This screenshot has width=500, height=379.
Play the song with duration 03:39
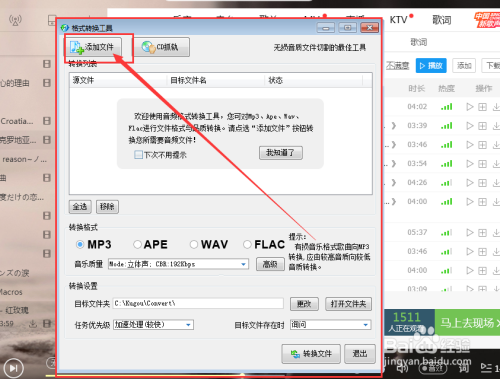pos(470,126)
